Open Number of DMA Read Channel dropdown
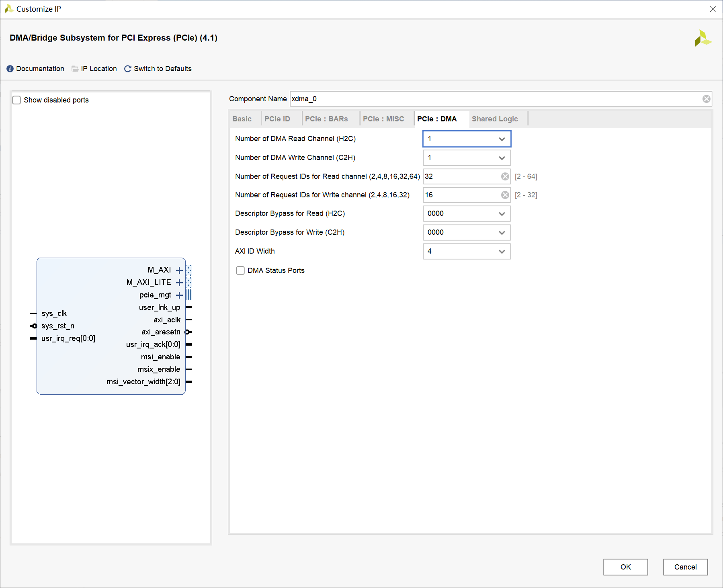723x588 pixels. (x=467, y=139)
